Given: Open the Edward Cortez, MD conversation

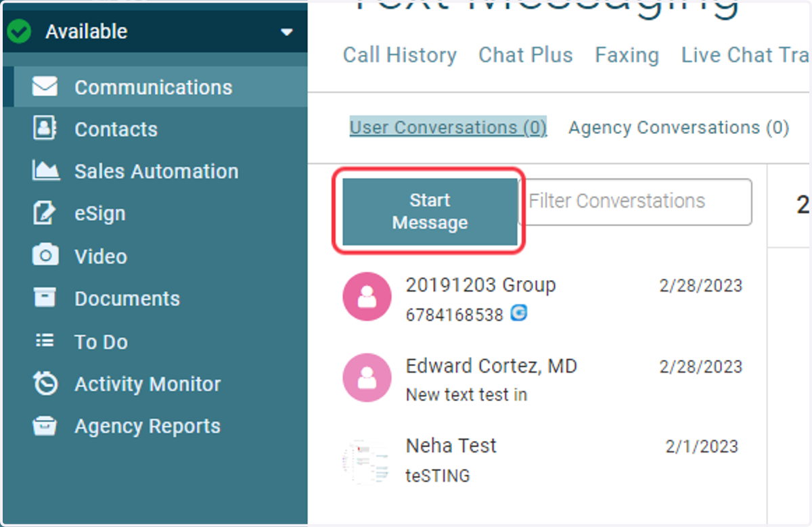Looking at the screenshot, I should (542, 379).
